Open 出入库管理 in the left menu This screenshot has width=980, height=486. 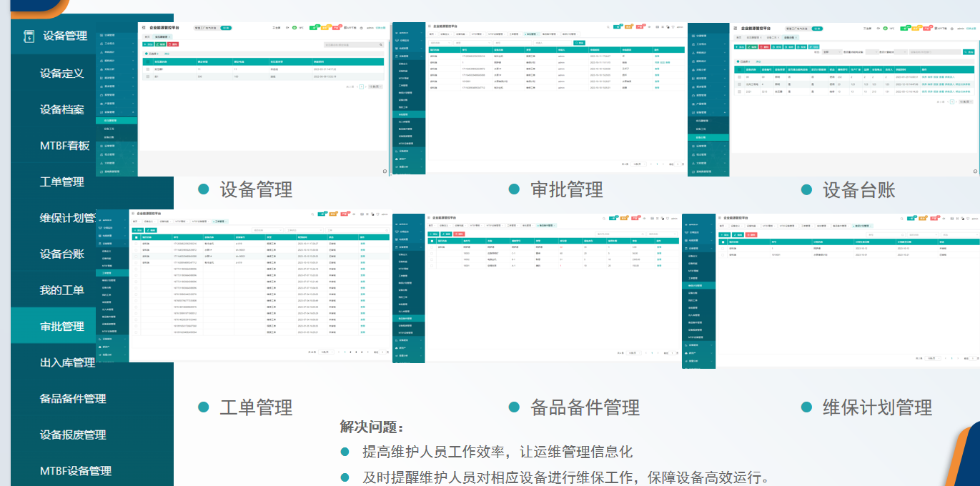coord(68,362)
